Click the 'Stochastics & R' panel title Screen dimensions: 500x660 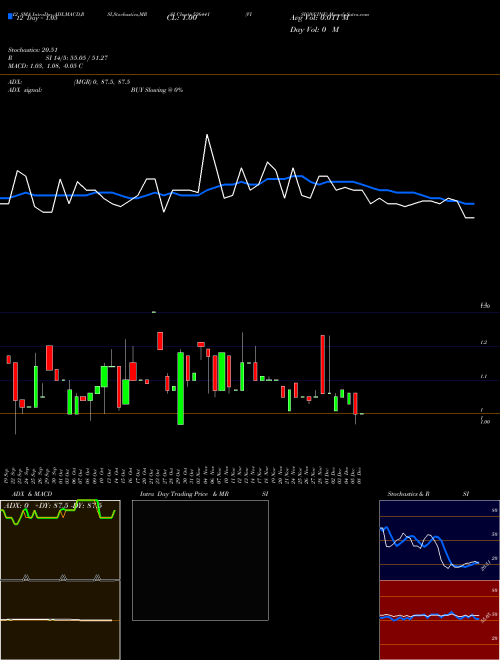click(408, 494)
